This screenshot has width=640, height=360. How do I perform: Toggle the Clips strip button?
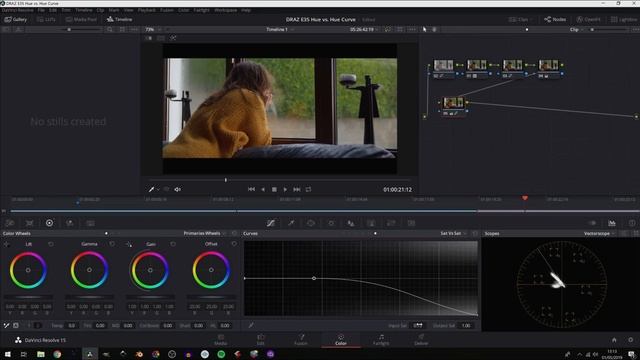(x=519, y=19)
